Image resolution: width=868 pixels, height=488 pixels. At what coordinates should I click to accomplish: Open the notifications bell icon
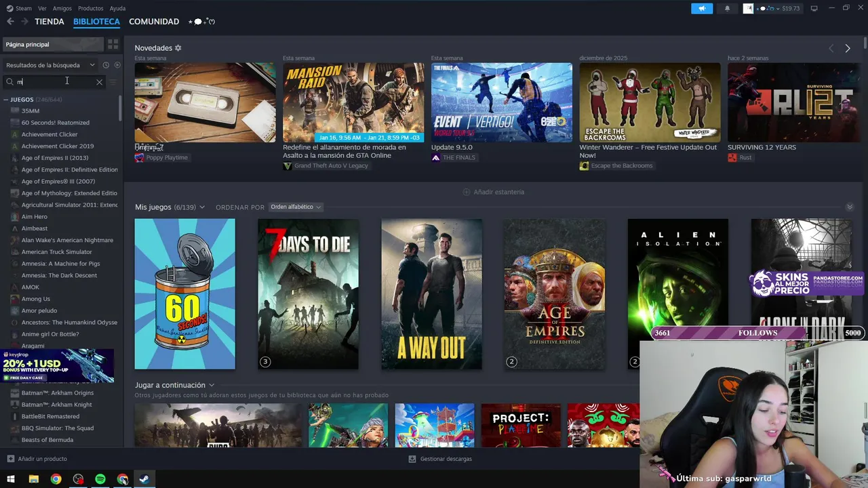click(x=728, y=8)
